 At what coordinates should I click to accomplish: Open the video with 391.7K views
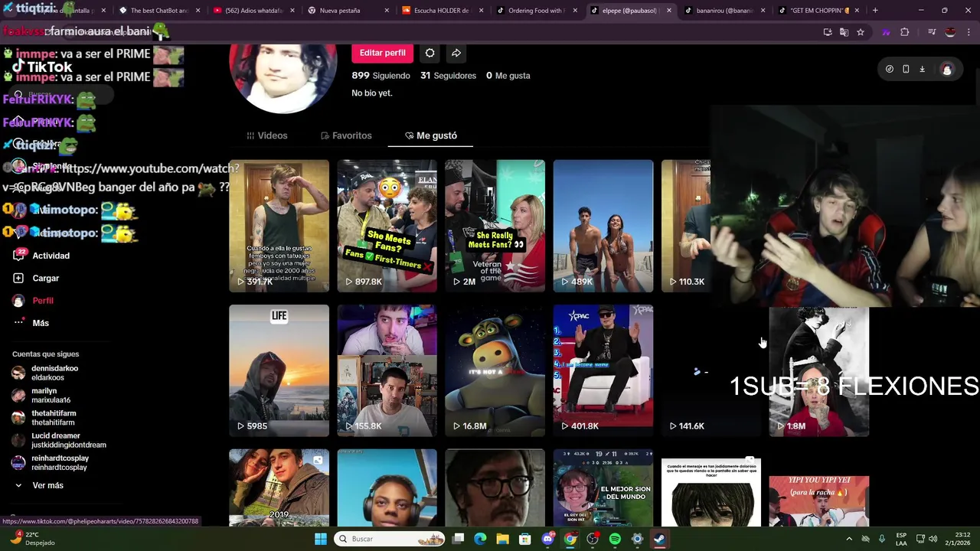pyautogui.click(x=279, y=226)
